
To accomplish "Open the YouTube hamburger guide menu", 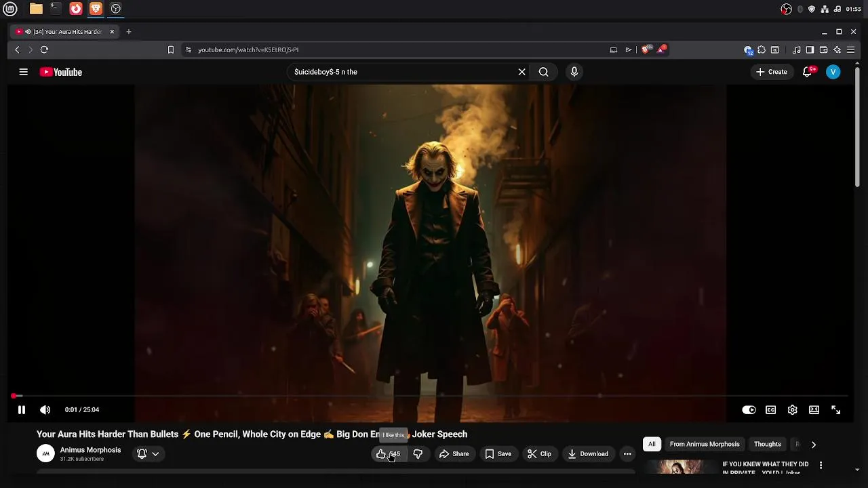I will pyautogui.click(x=23, y=72).
